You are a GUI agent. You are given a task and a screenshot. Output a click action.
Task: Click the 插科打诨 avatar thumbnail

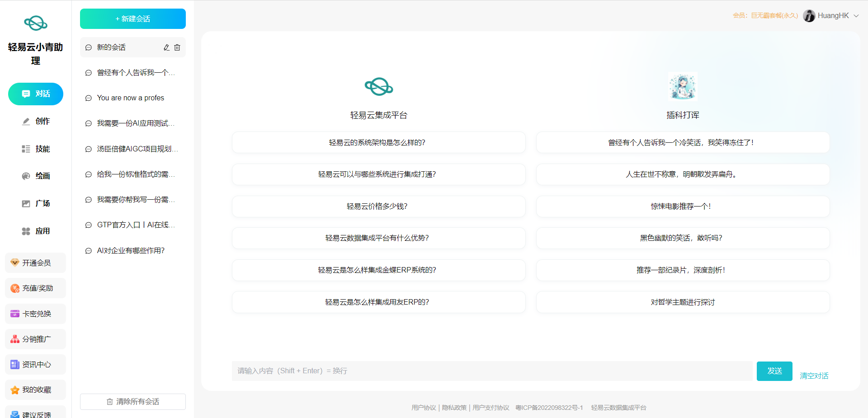tap(683, 86)
